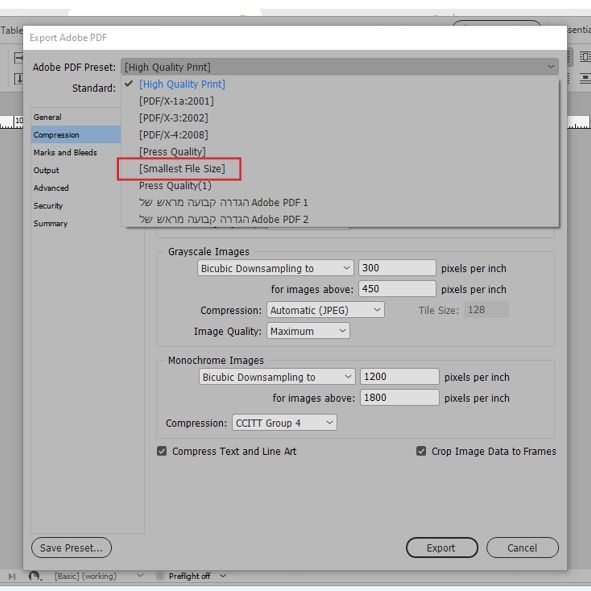Screen dimensions: 591x591
Task: Click the preflight profile icon in status bar
Action: [x=35, y=576]
